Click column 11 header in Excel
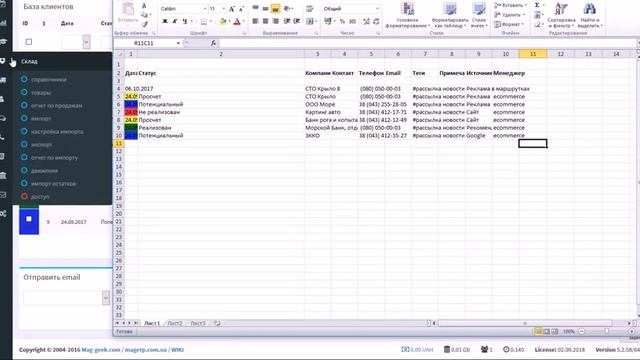Screen dimensions: 640x360 [x=533, y=54]
